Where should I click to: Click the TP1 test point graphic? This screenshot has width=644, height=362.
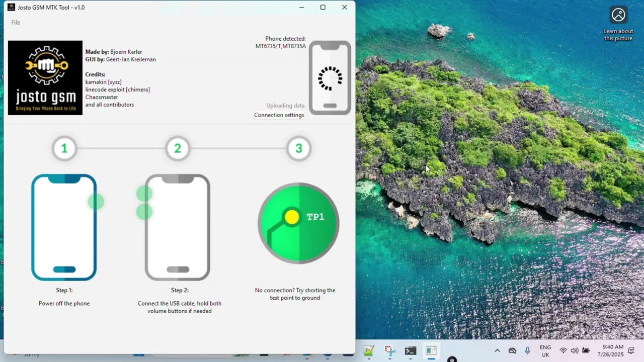(299, 223)
